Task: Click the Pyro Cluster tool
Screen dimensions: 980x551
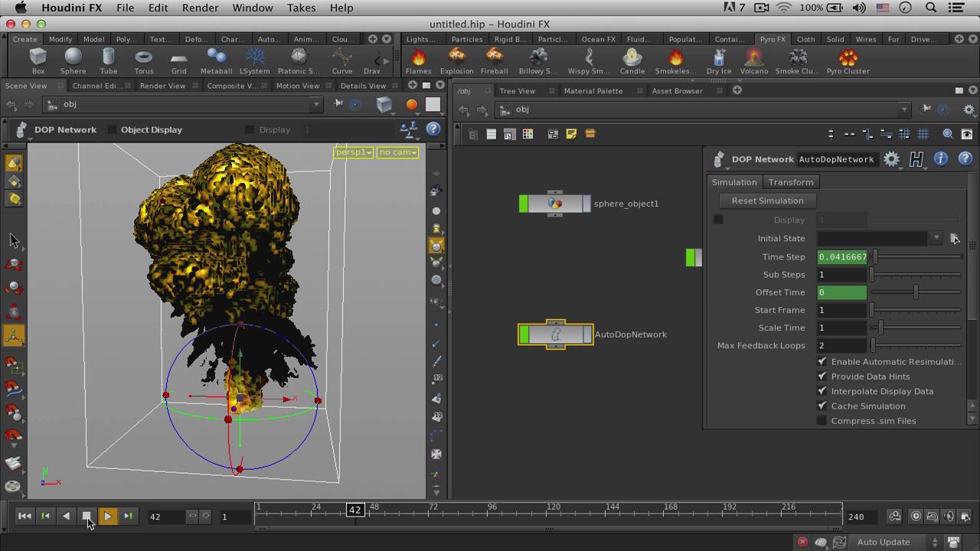Action: tap(848, 60)
